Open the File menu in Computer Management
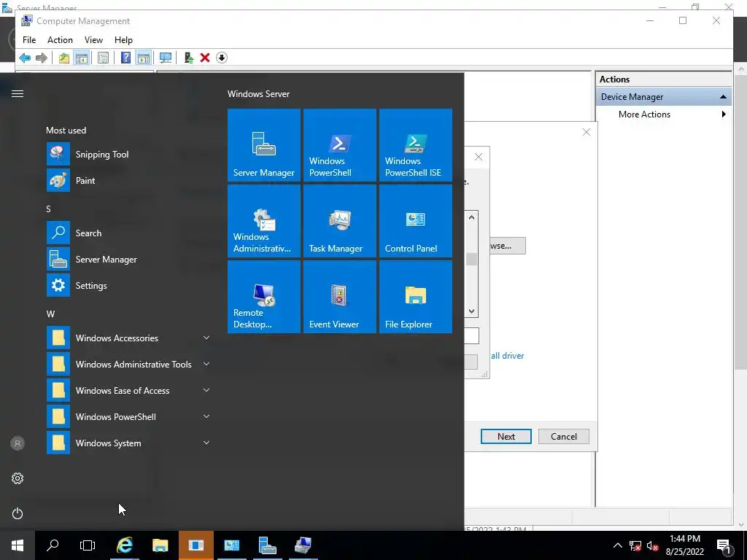Image resolution: width=747 pixels, height=560 pixels. click(x=29, y=40)
